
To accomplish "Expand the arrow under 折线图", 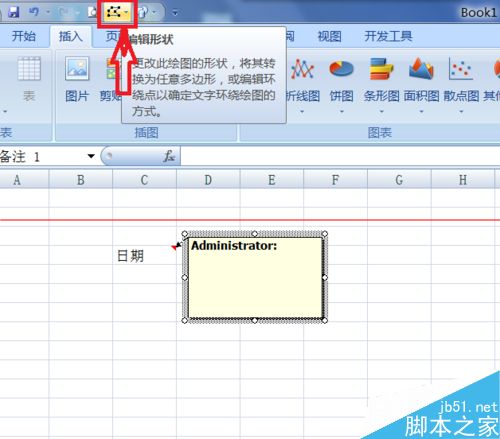I will coord(302,111).
